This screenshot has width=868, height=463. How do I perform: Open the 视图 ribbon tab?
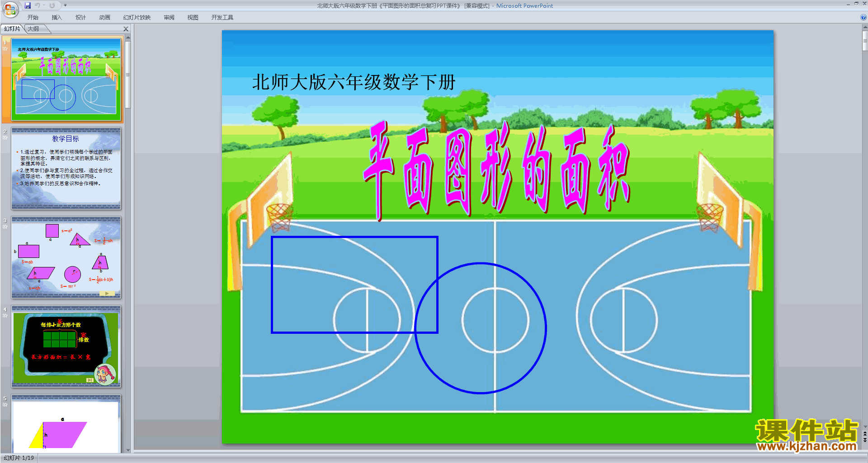click(x=193, y=18)
